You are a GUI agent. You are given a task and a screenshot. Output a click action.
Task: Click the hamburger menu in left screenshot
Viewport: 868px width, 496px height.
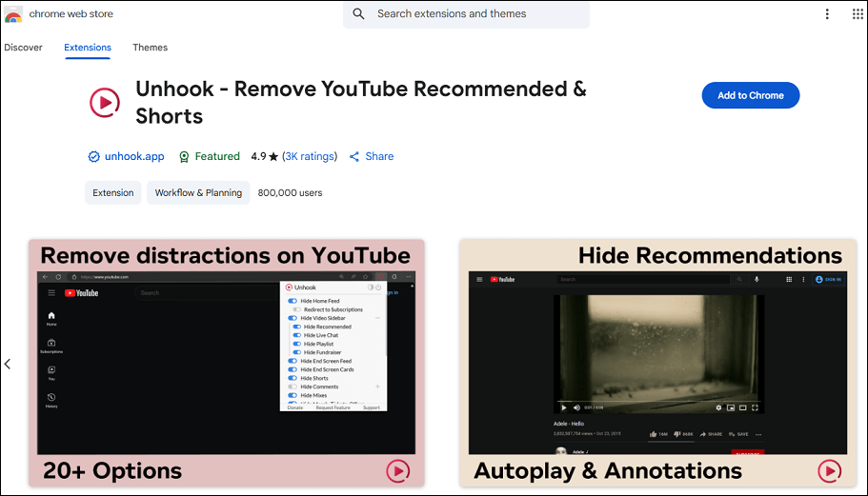point(51,293)
